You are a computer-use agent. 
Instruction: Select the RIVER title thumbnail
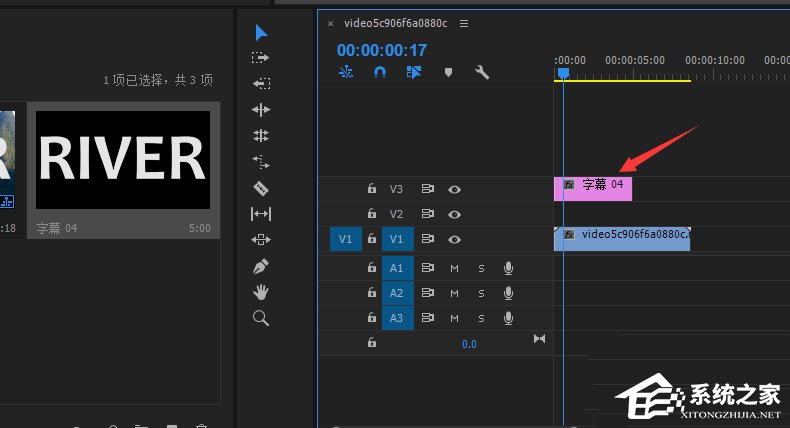click(123, 160)
